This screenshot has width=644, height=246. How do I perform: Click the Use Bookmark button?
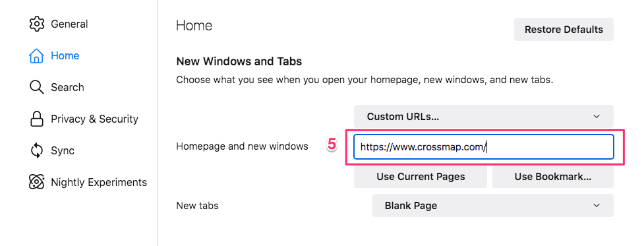[x=553, y=177]
